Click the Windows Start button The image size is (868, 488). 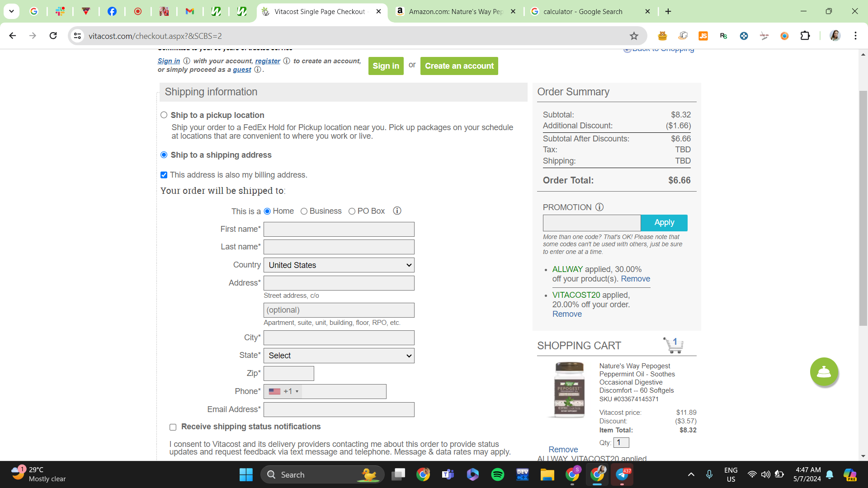click(246, 474)
